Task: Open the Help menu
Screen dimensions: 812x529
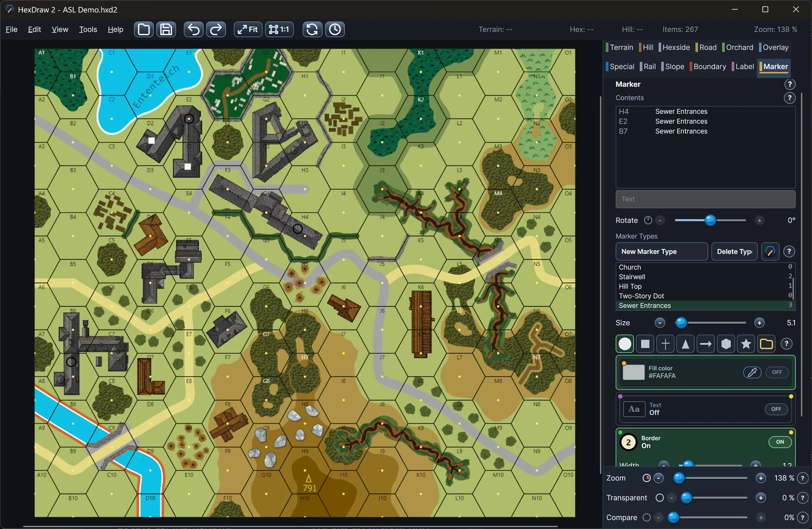Action: tap(116, 29)
